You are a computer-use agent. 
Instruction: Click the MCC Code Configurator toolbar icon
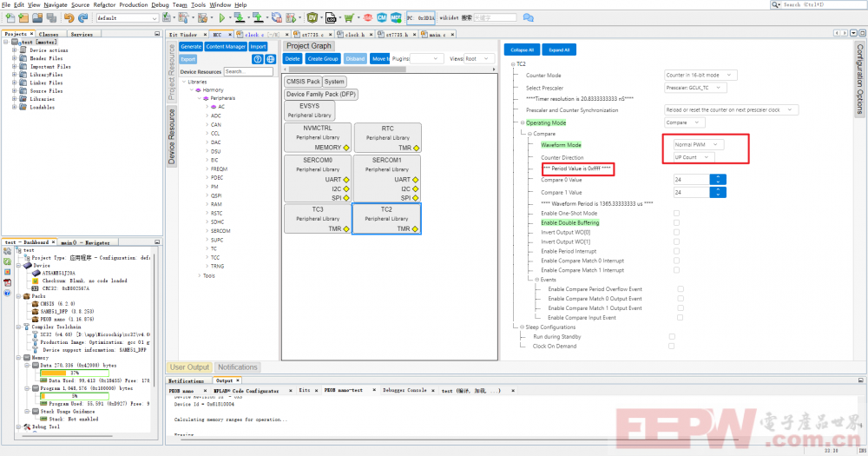[396, 17]
